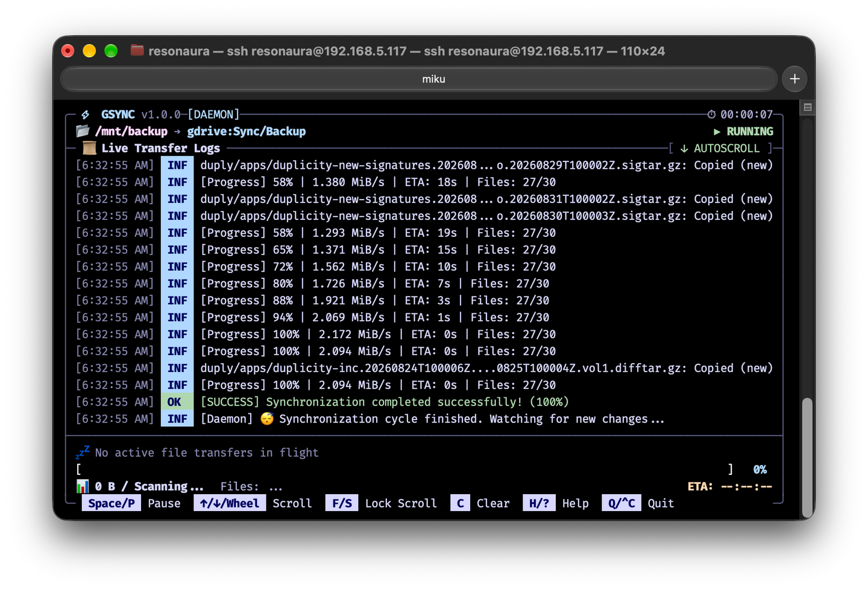Image resolution: width=868 pixels, height=590 pixels.
Task: Click the duplicity-inc difftar.gz Copied line
Action: pos(486,368)
